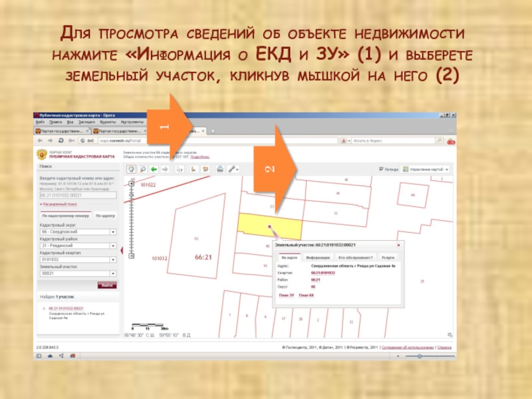Expand Земельный участок dropdown

point(113,273)
